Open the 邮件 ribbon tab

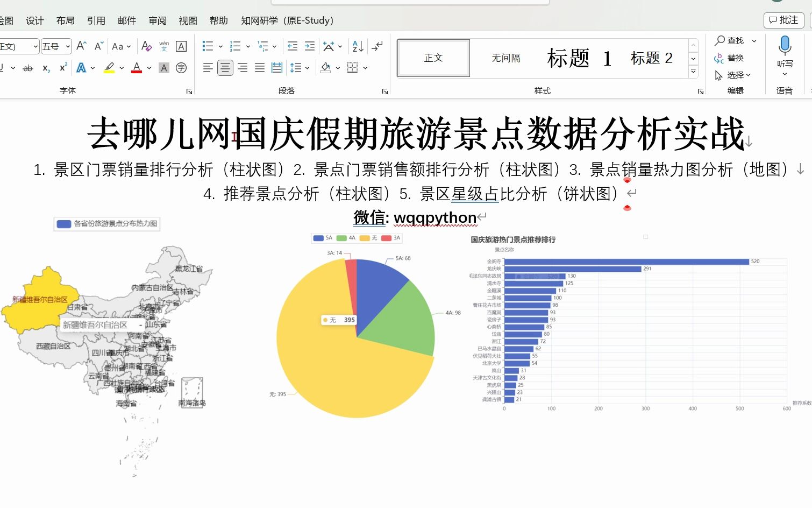(127, 20)
